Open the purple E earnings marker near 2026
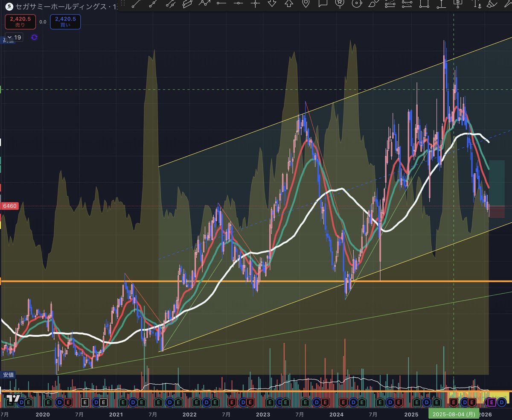Viewport: 512px width, 420px height. point(491,402)
